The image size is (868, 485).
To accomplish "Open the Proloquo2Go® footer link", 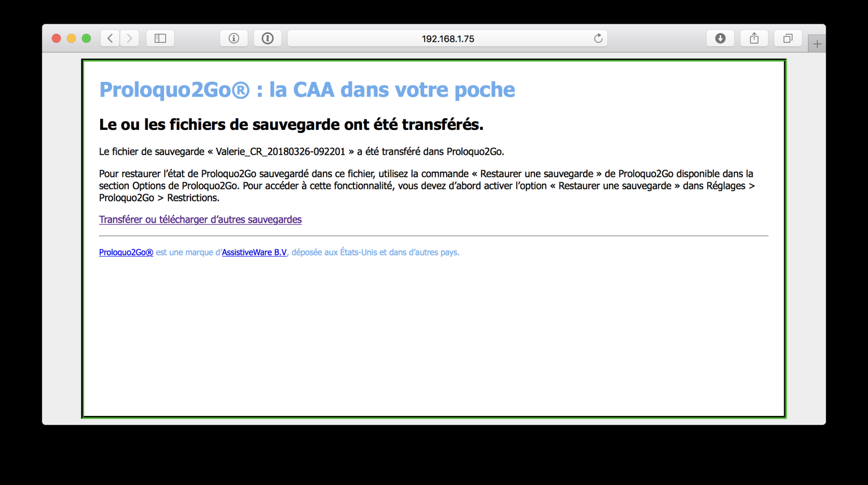I will (x=126, y=252).
